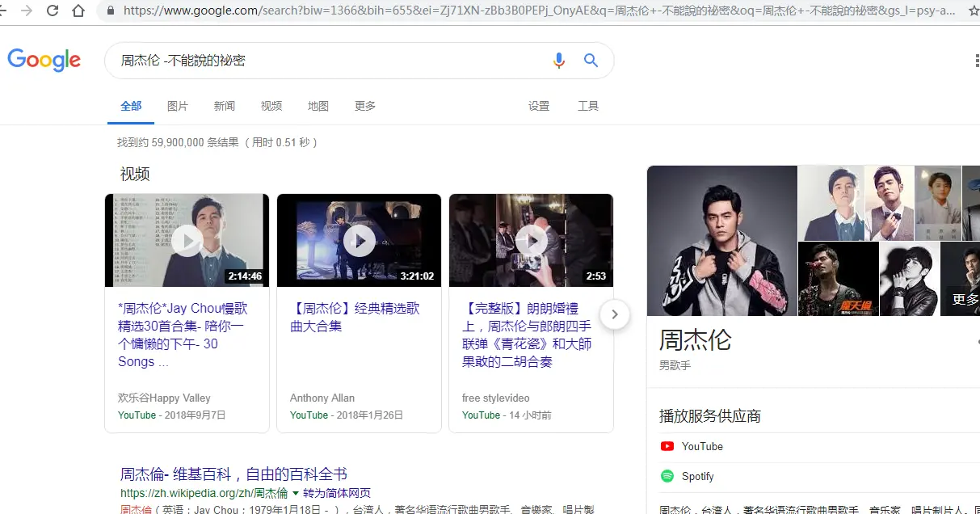Go to browser home page icon
The image size is (980, 514).
[78, 11]
